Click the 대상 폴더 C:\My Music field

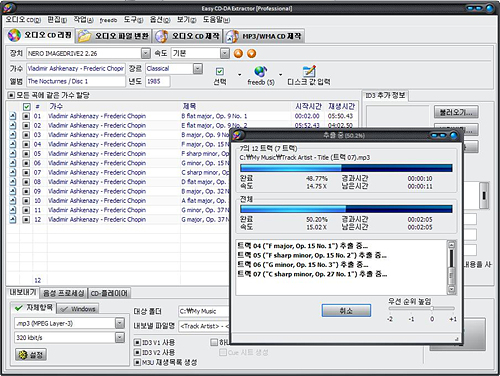pyautogui.click(x=204, y=311)
